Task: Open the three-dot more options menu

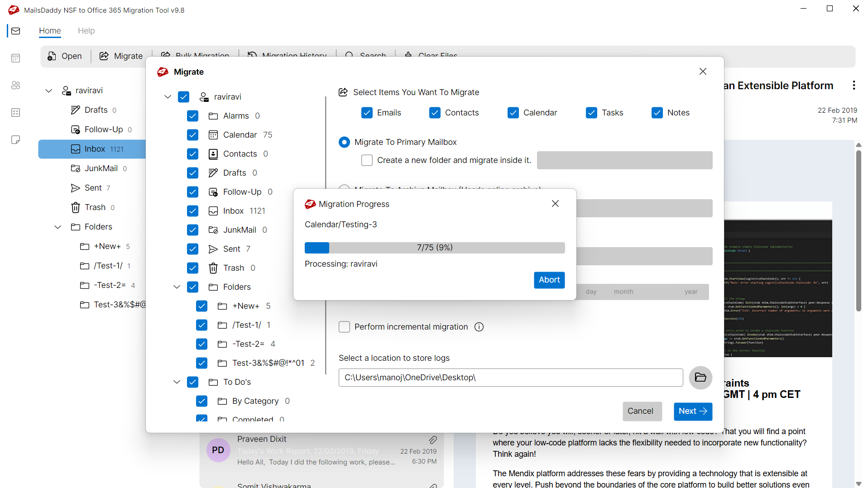Action: coord(854,85)
